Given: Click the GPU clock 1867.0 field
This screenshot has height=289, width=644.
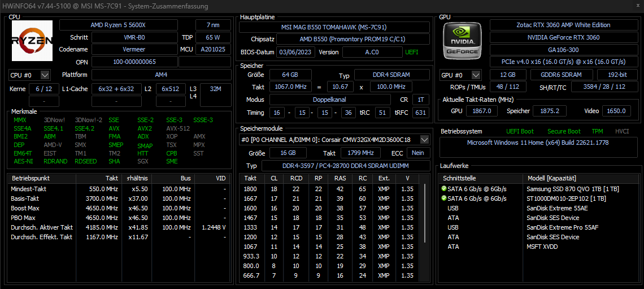Looking at the screenshot, I should (x=482, y=111).
